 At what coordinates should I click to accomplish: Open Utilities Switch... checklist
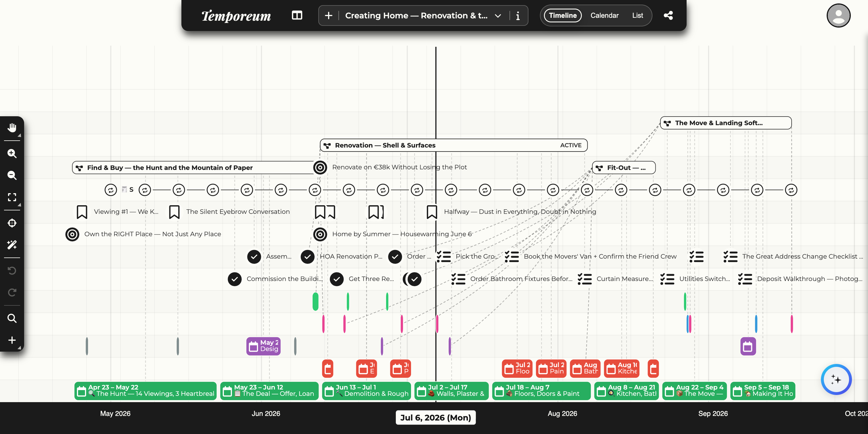tap(667, 279)
